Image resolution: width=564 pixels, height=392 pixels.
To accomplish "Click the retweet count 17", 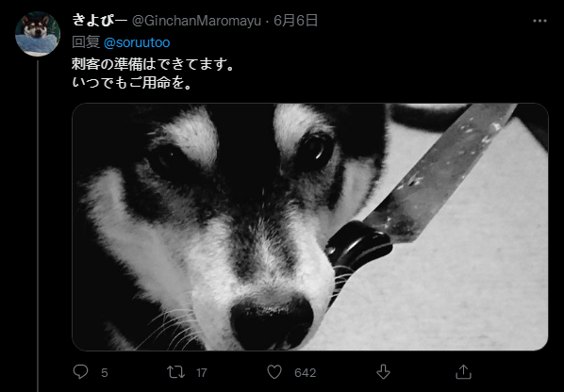I will [x=202, y=373].
